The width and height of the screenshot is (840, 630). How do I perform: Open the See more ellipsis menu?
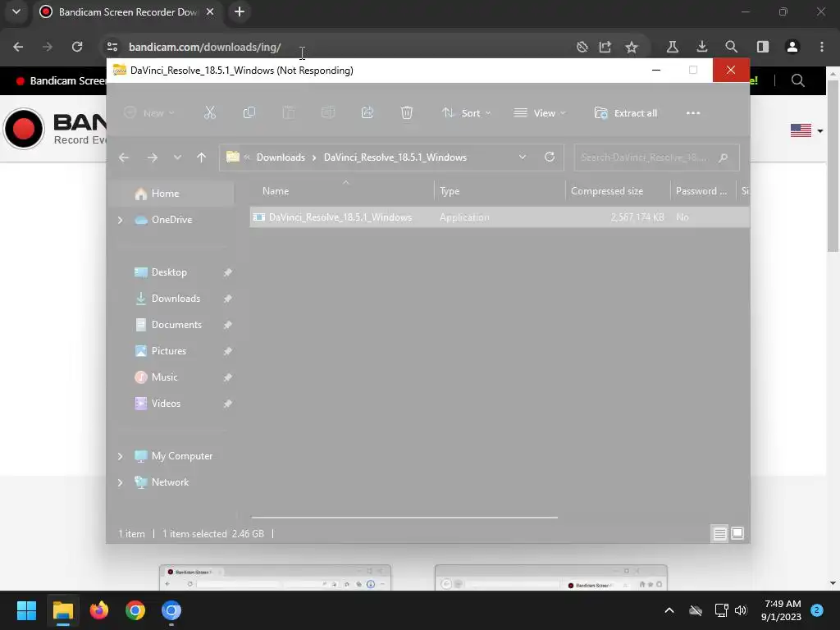[x=692, y=113]
